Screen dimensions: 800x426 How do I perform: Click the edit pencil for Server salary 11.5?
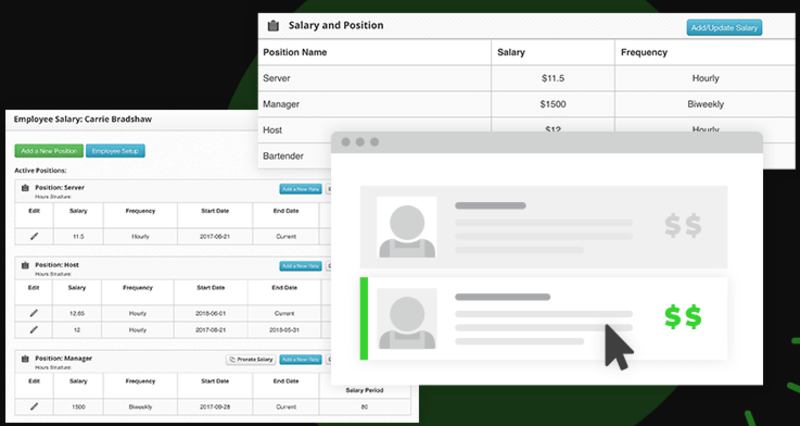tap(33, 236)
